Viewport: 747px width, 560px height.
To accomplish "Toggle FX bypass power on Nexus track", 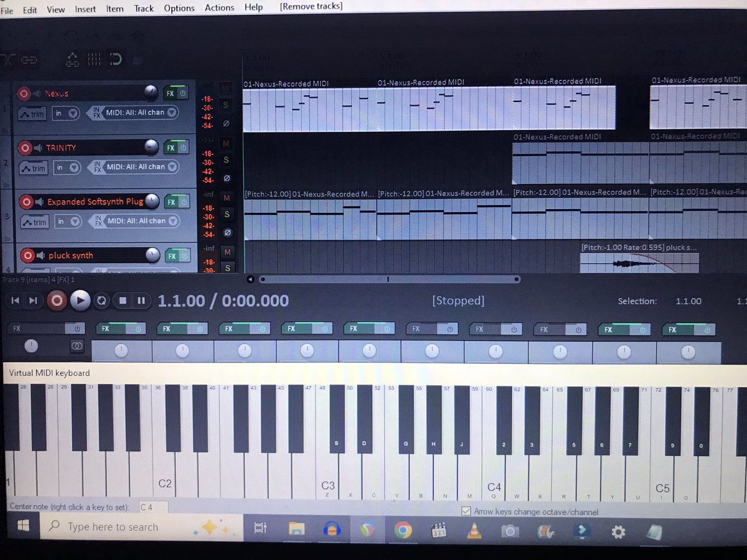I will (183, 93).
